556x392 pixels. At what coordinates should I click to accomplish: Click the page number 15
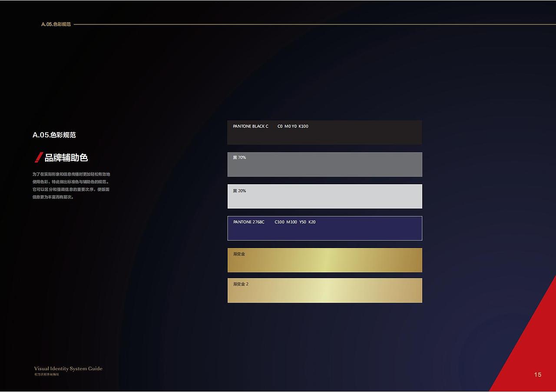pos(538,375)
